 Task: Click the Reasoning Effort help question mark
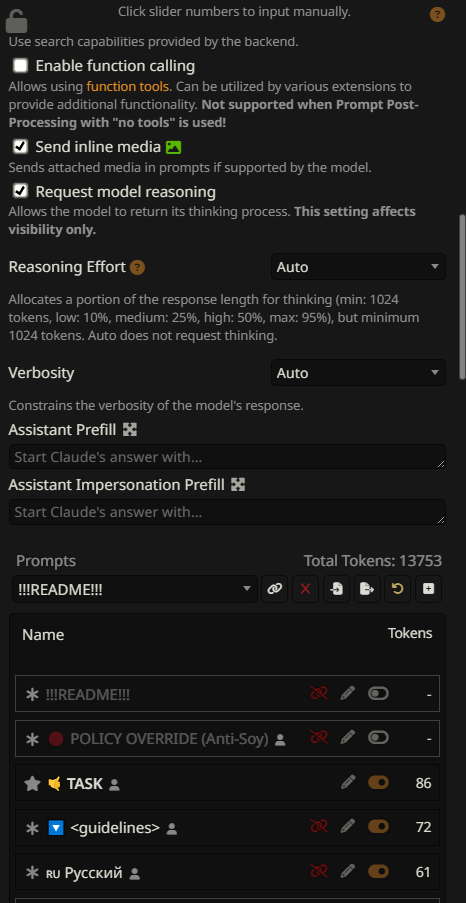(137, 267)
